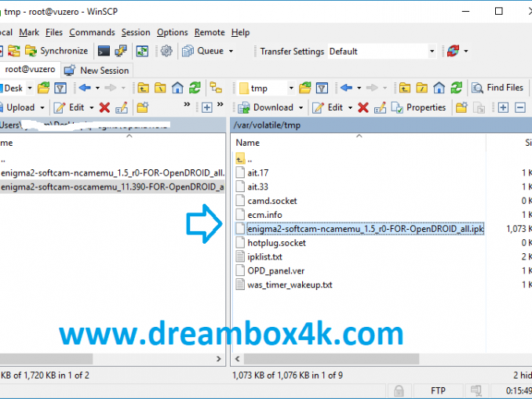Expand remote tmp directory dropdown
This screenshot has height=399, width=532.
tap(291, 88)
